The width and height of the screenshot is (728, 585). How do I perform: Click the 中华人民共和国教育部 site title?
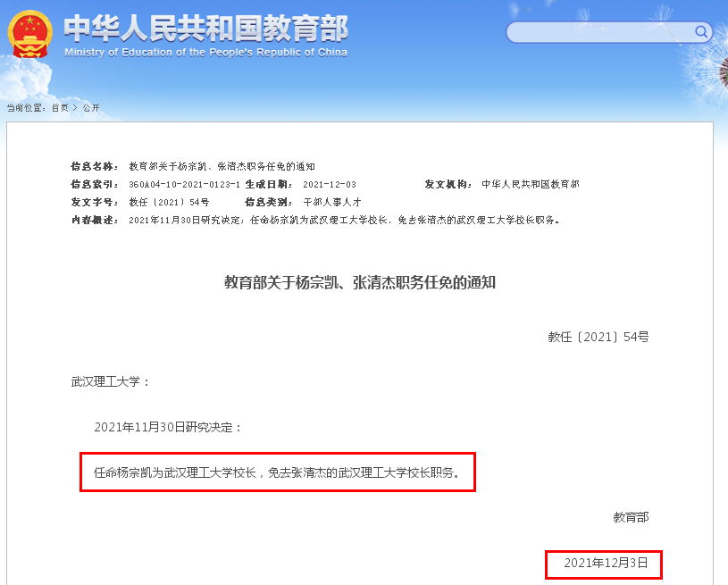(205, 29)
